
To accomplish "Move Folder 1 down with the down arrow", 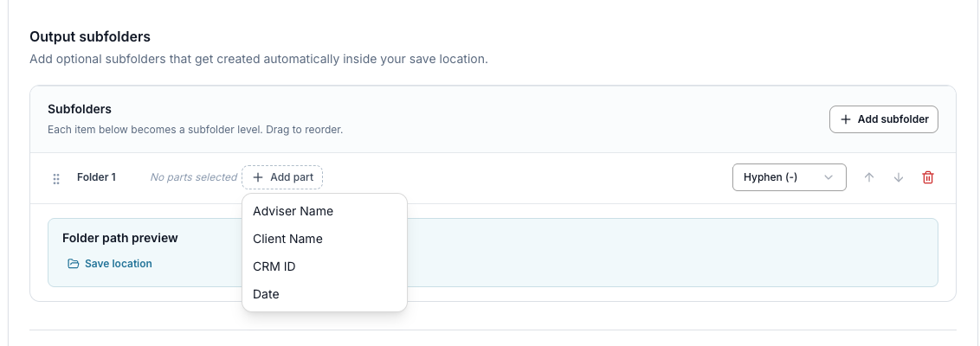I will pos(899,177).
